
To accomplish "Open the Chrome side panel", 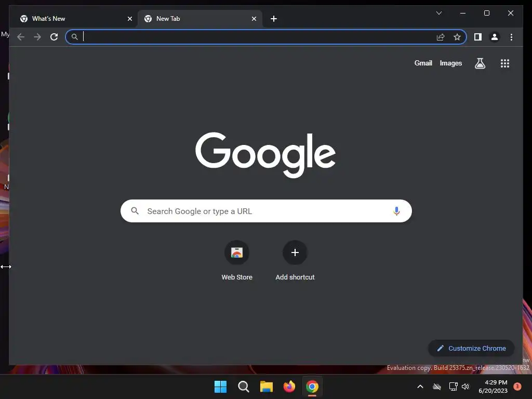I will (x=478, y=37).
